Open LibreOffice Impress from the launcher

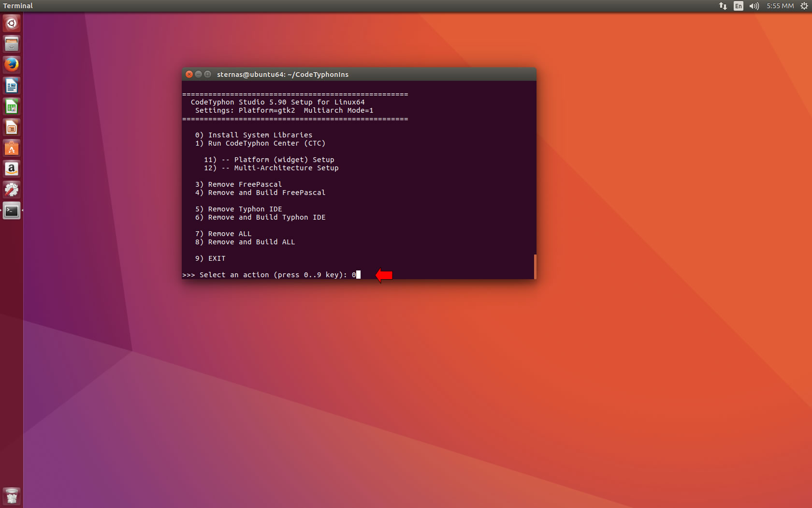click(12, 128)
